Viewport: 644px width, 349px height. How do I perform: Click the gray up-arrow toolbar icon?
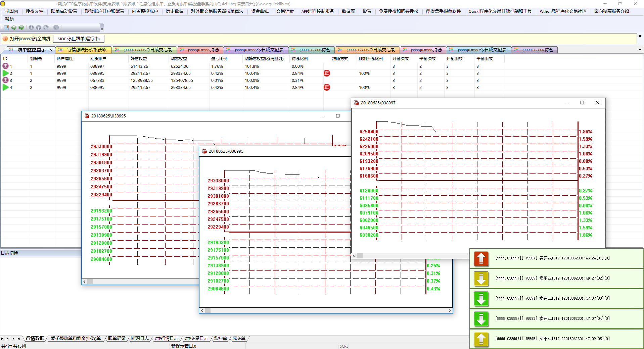tap(39, 28)
